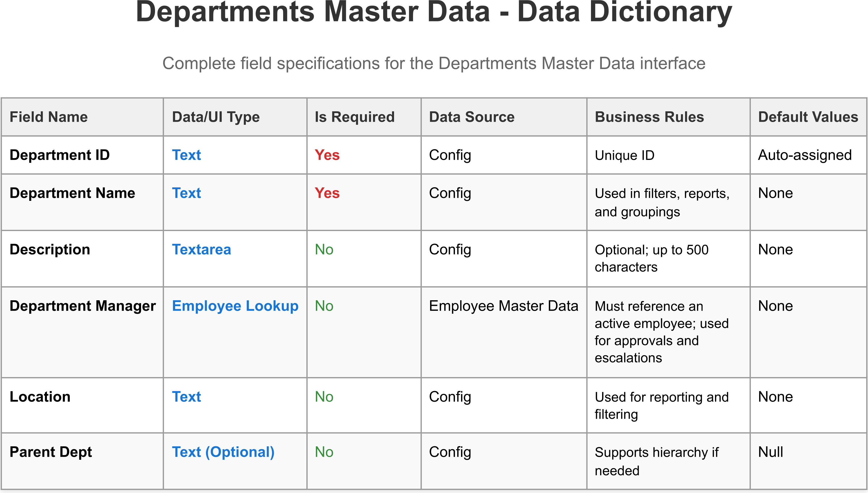Click the Auto-assigned default value

tap(804, 155)
